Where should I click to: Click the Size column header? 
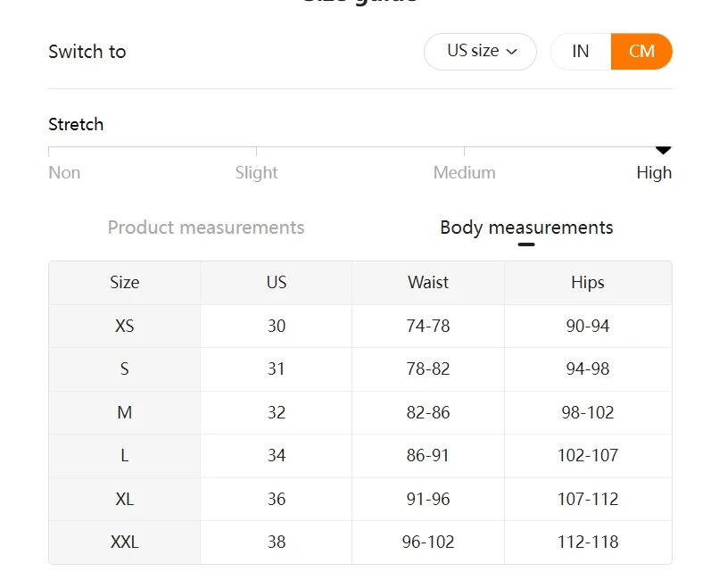[x=125, y=283]
